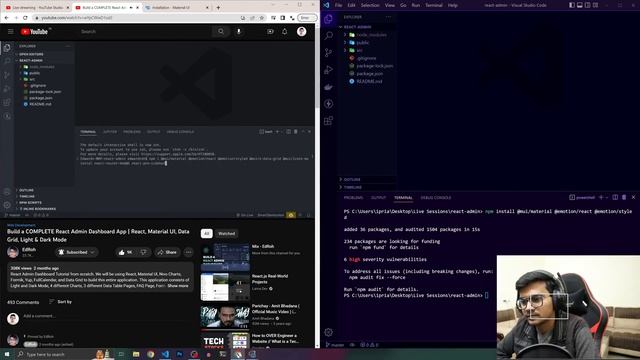Open the comments Sort by menu
Viewport: 640px width, 360px height.
click(x=60, y=302)
